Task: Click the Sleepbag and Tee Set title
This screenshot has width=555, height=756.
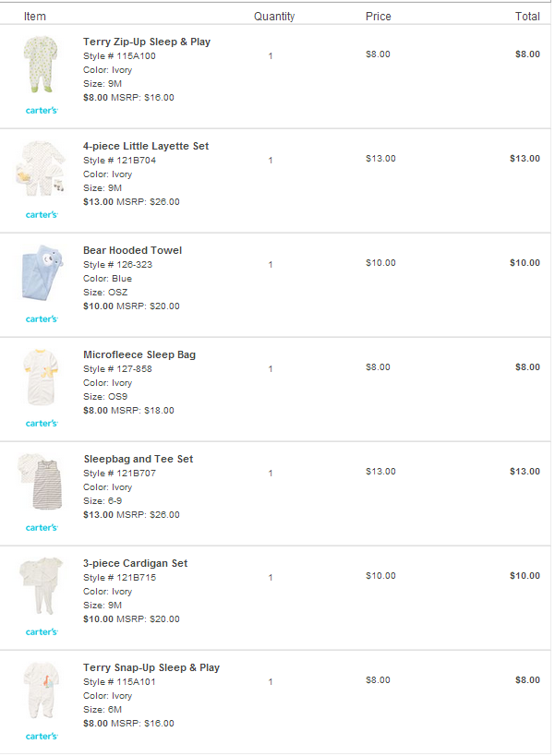Action: click(x=139, y=459)
